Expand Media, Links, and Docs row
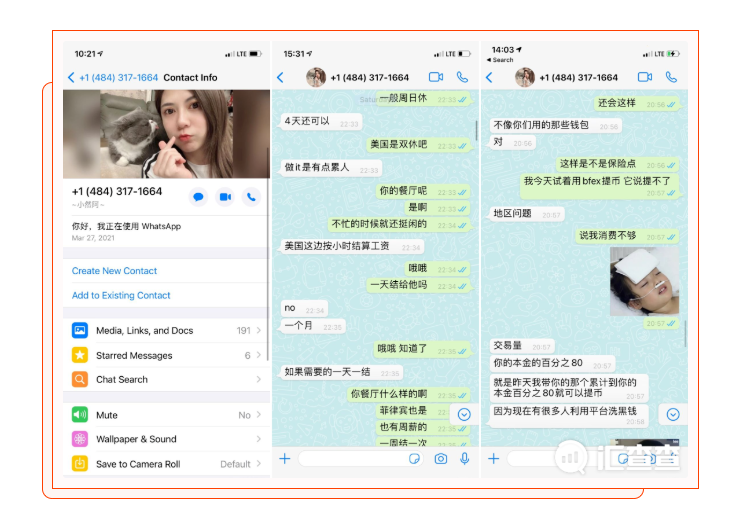 166,330
